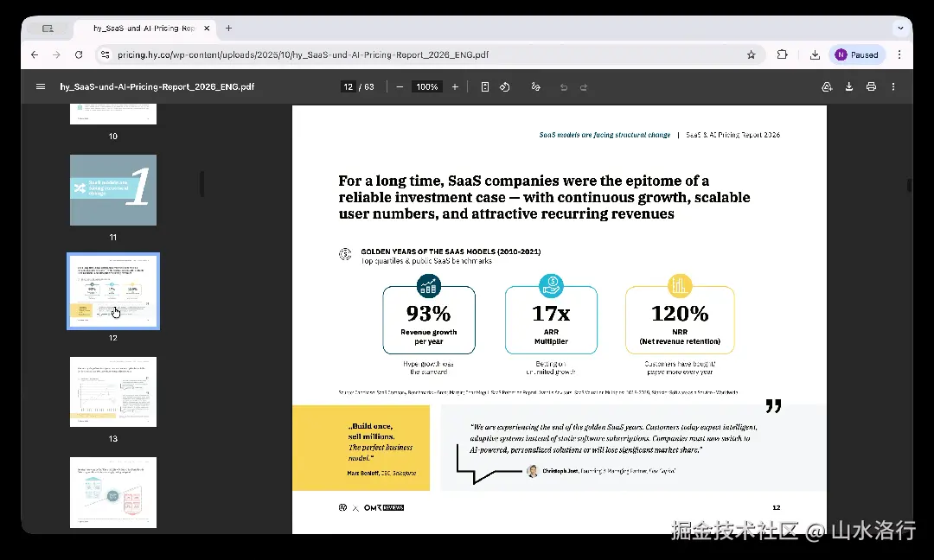
Task: Click the 120% NRR figure
Action: [680, 314]
